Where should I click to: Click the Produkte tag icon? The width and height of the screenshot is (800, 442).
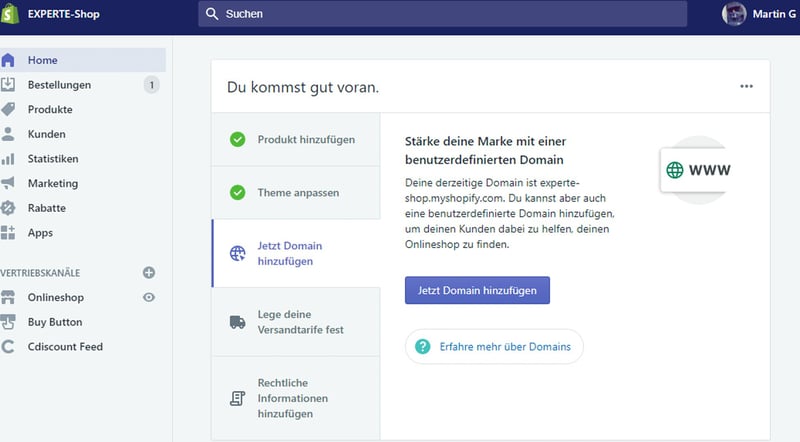tap(9, 109)
